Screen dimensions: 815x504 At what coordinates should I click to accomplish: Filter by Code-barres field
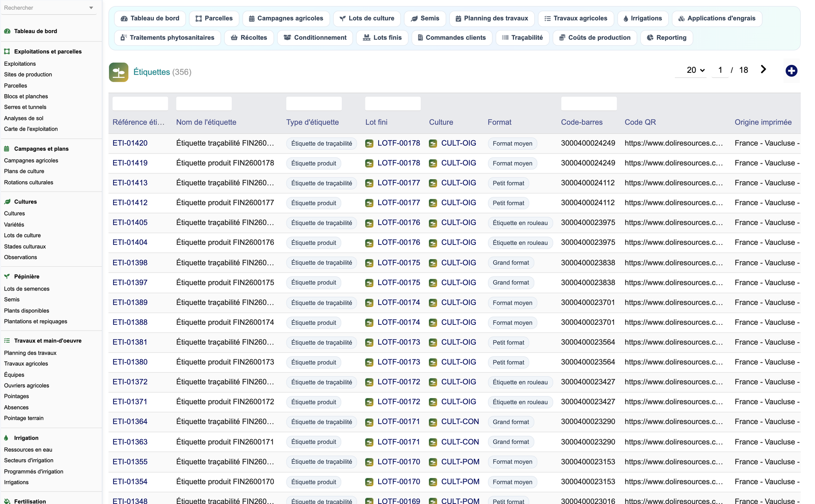[x=589, y=103]
